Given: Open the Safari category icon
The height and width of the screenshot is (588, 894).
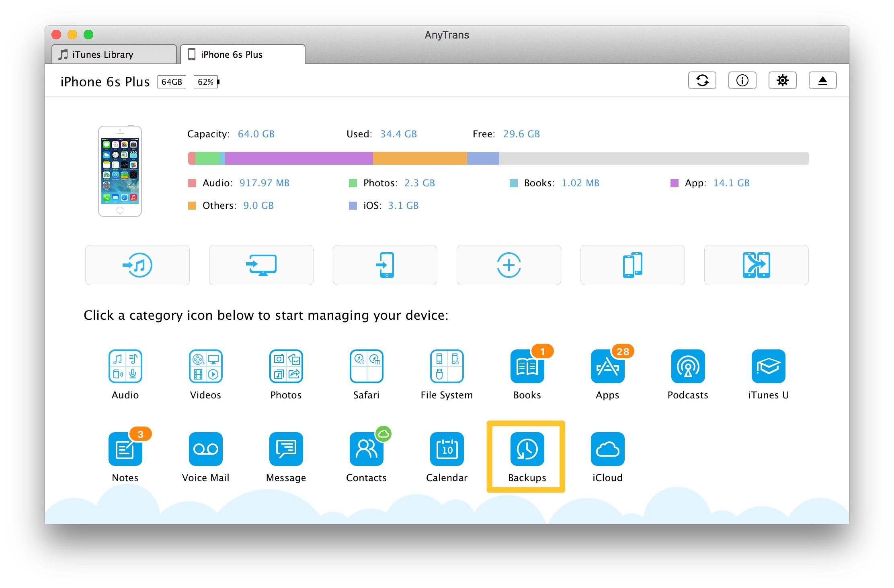Looking at the screenshot, I should click(366, 366).
